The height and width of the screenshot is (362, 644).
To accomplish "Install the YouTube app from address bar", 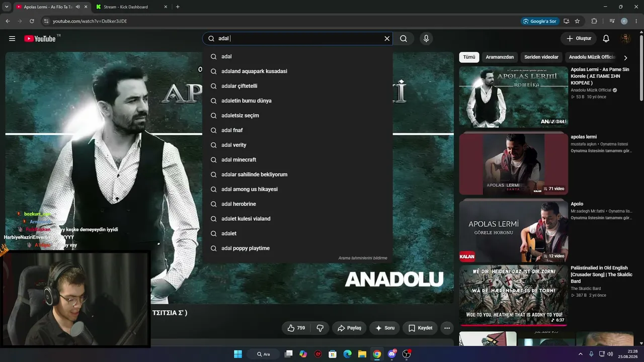I will coord(567,21).
